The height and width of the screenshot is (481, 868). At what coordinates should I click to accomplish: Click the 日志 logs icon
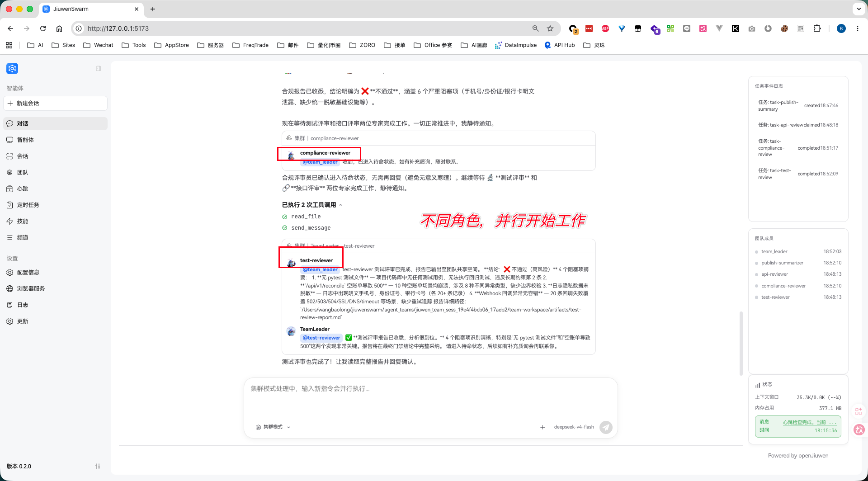10,305
